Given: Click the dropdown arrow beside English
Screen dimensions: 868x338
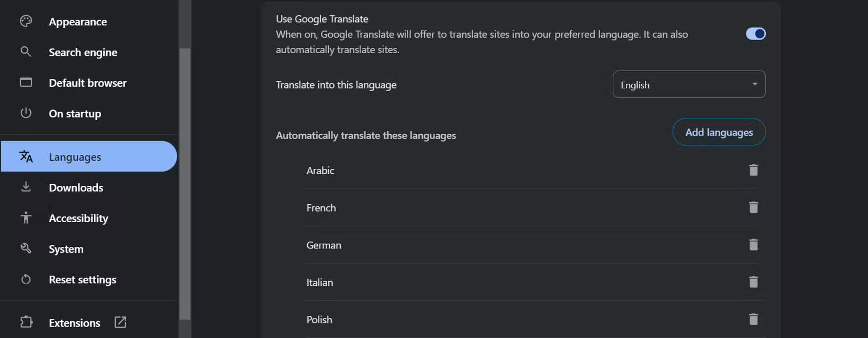Looking at the screenshot, I should click(x=754, y=84).
